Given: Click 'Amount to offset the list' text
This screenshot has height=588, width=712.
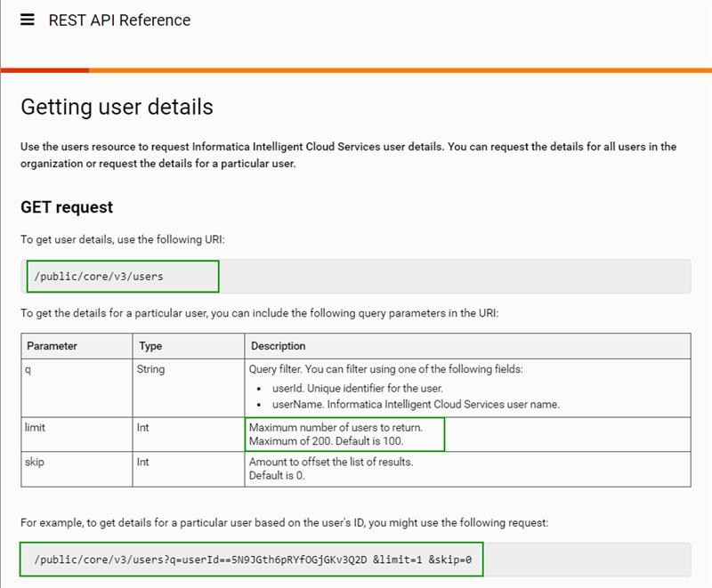Looking at the screenshot, I should tap(331, 462).
